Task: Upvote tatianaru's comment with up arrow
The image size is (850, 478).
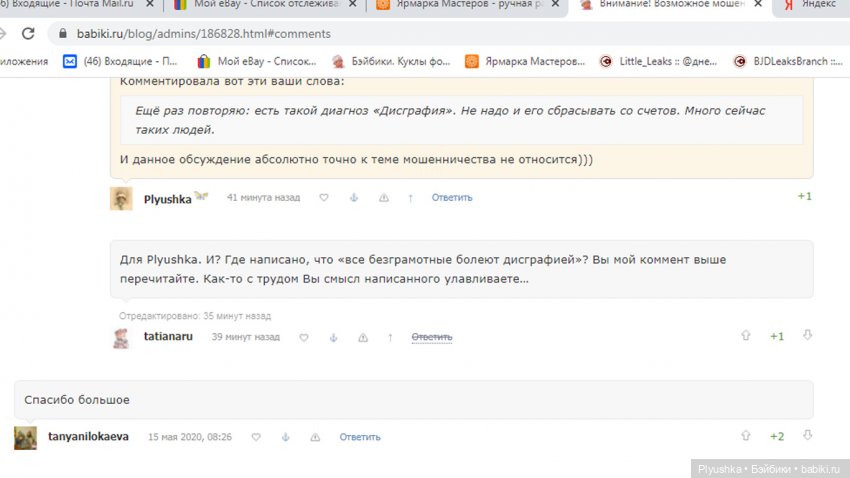Action: pos(745,336)
